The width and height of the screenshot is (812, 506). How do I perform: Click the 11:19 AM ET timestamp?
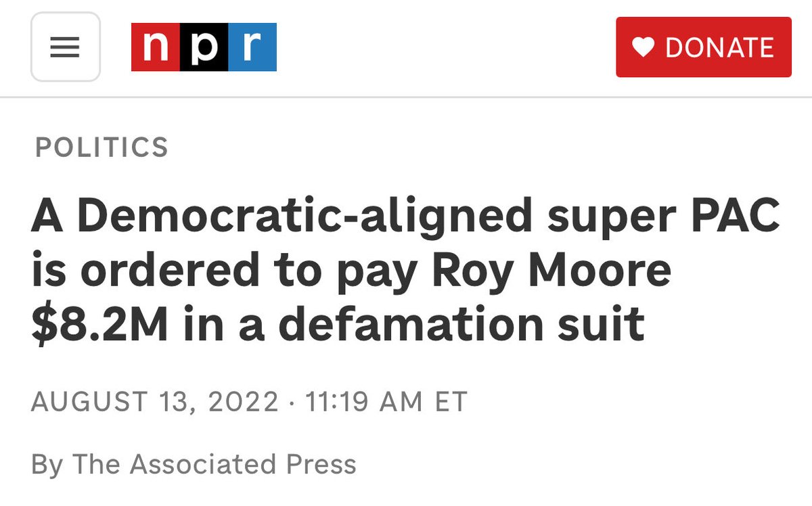click(386, 401)
